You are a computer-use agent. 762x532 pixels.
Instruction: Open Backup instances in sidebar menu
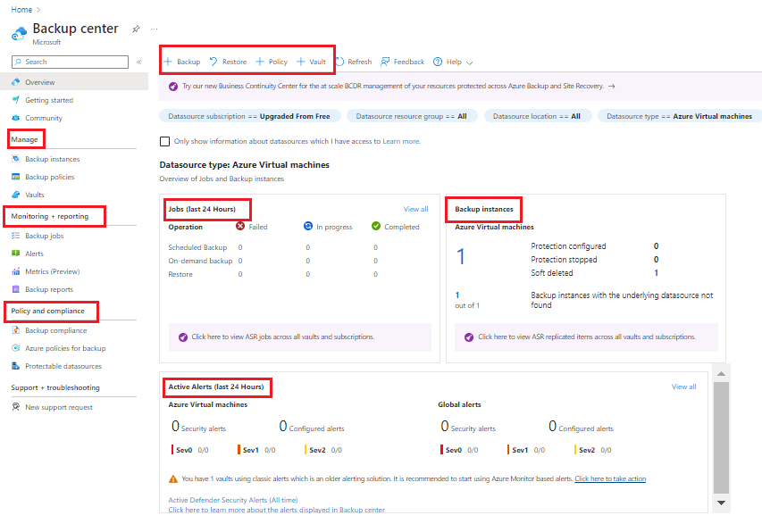tap(53, 159)
